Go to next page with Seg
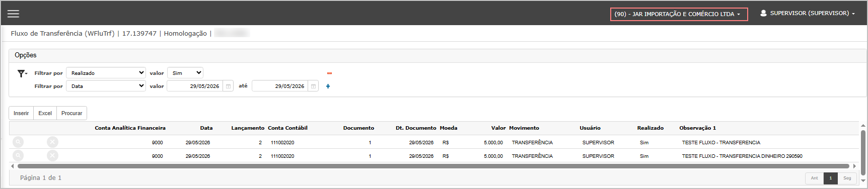Image resolution: width=868 pixels, height=189 pixels. point(847,178)
